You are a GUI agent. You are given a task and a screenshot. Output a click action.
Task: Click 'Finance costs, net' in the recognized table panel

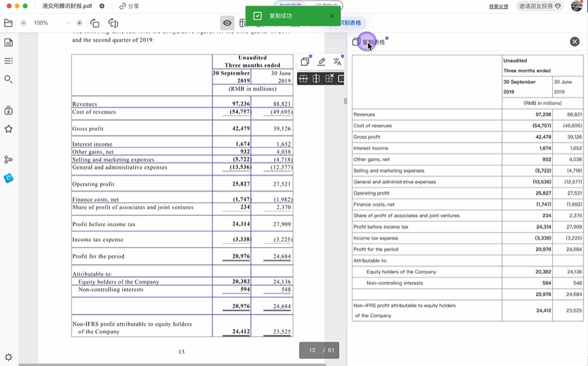[x=374, y=205]
